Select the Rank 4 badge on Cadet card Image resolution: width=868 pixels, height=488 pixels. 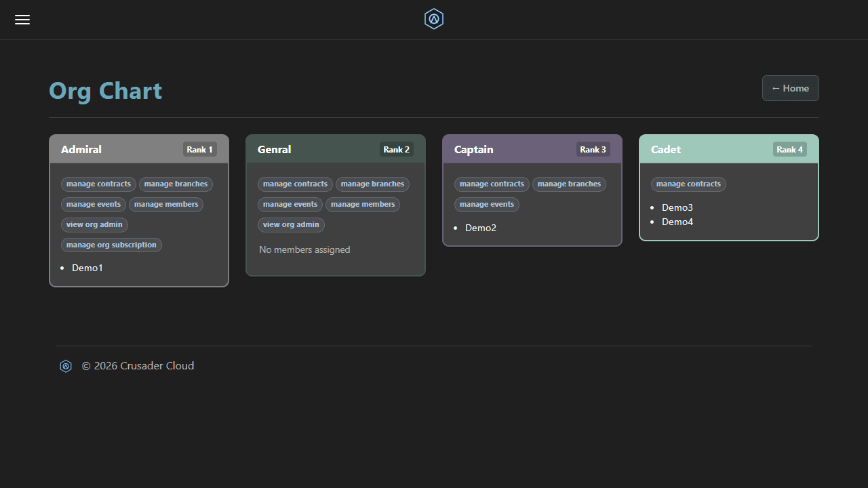(789, 149)
